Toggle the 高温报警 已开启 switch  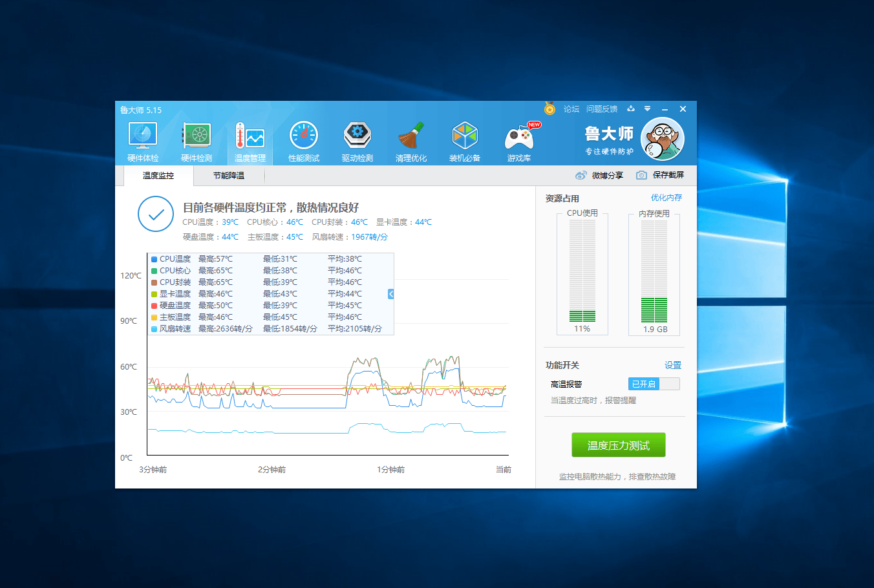point(654,384)
